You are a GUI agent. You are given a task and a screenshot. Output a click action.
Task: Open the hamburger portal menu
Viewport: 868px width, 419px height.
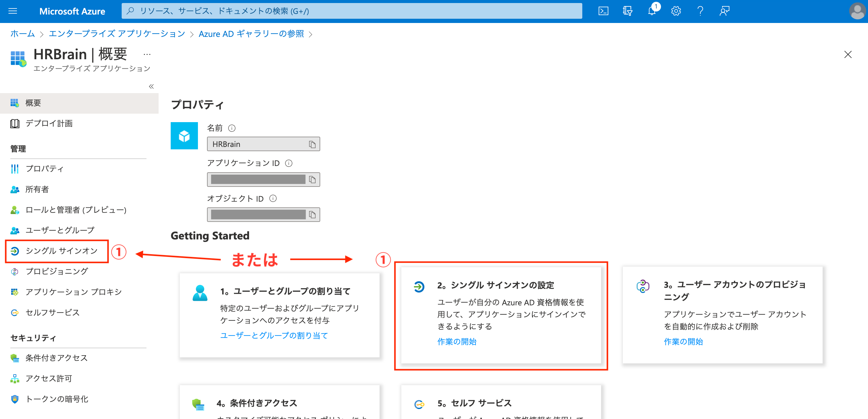click(x=13, y=11)
